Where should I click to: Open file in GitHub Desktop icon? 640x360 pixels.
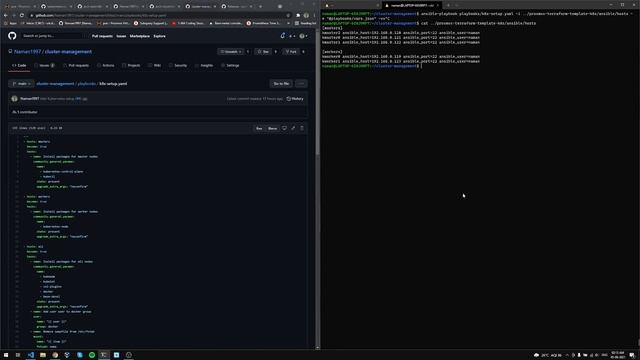(x=284, y=128)
